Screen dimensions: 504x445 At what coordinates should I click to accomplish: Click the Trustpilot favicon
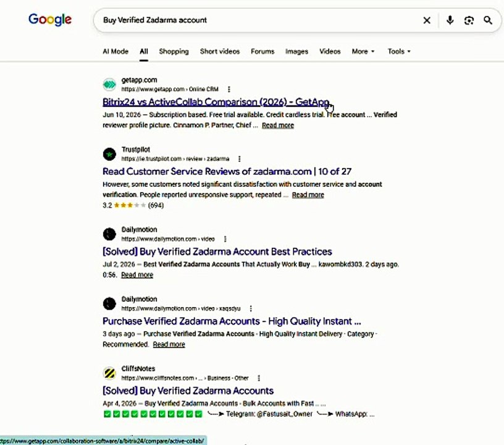109,154
